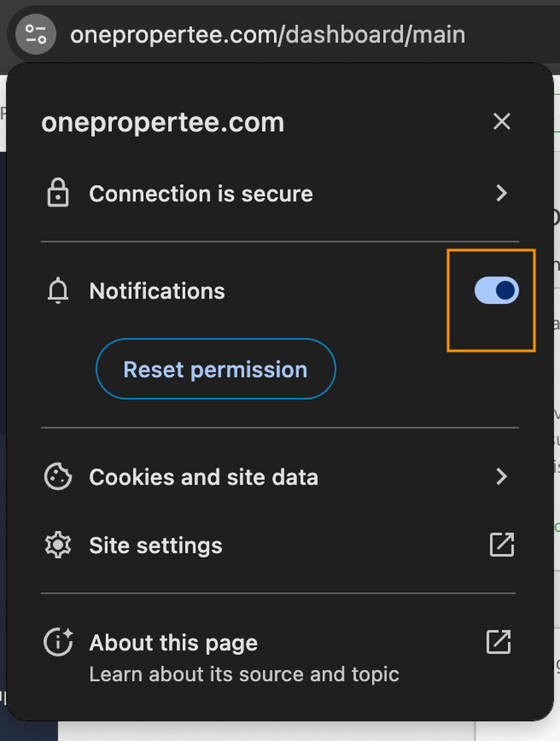Click the Reset permission button
Screen dimensions: 560x741
216,368
